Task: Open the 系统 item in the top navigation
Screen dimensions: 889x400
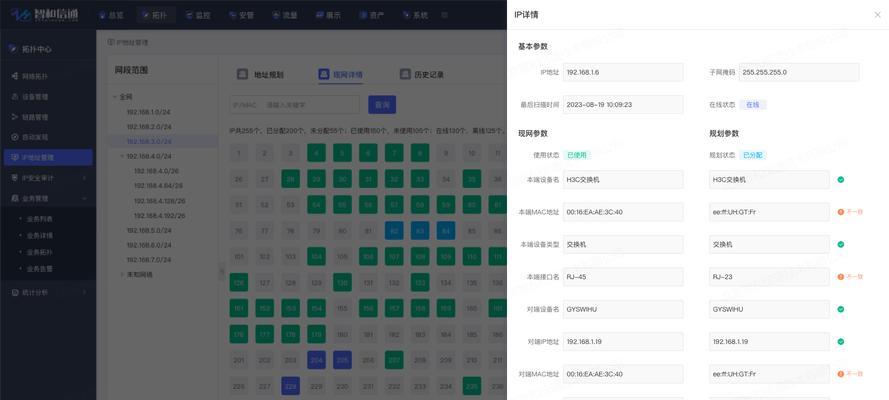Action: 415,15
